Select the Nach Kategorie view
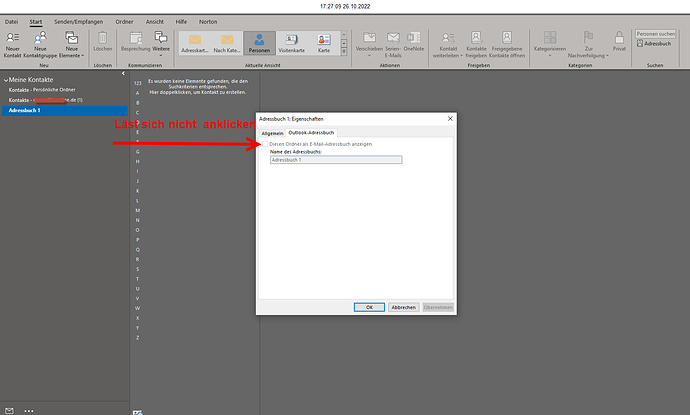 227,43
